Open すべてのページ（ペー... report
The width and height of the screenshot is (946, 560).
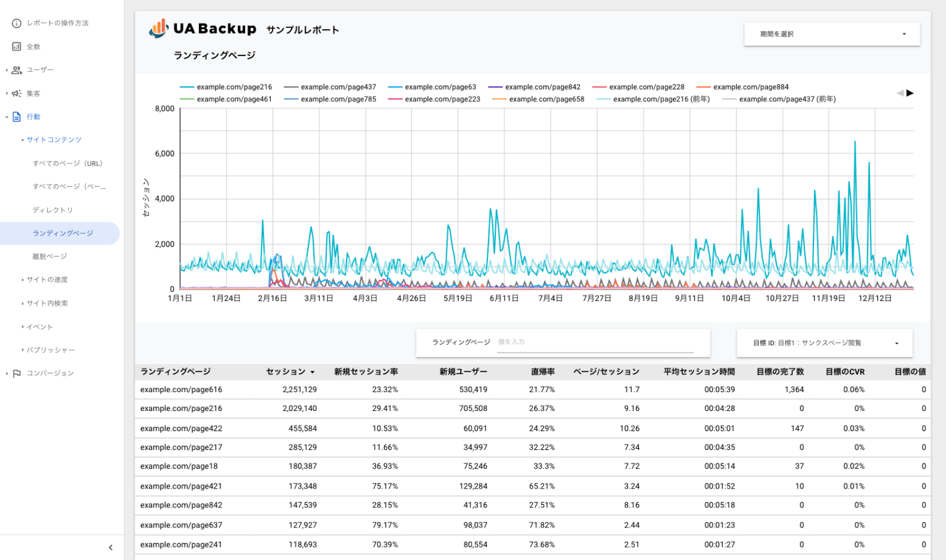click(69, 187)
